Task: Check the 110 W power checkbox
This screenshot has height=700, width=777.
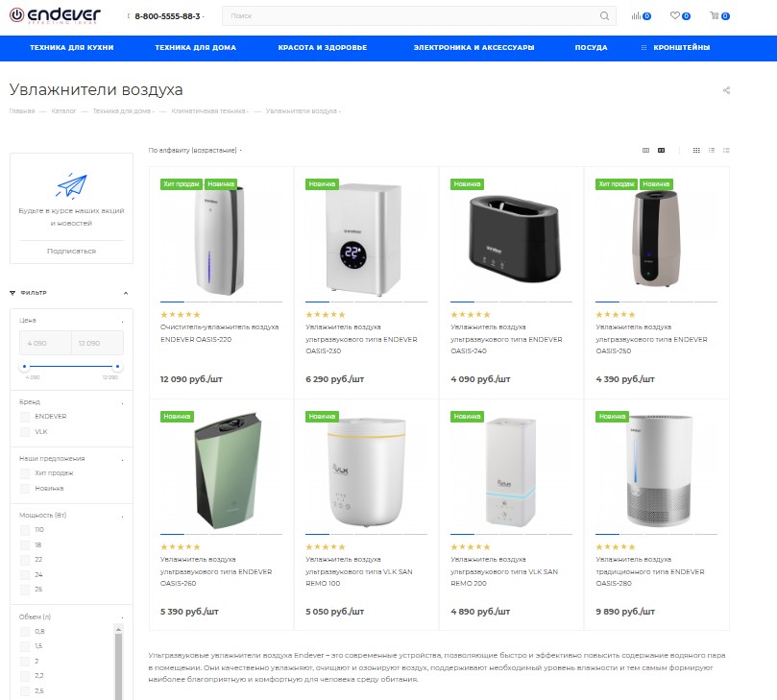Action: (x=25, y=530)
